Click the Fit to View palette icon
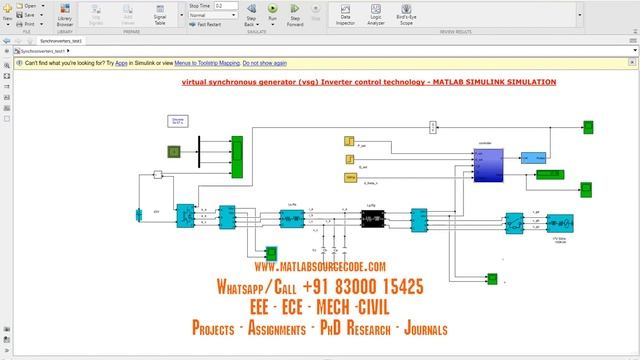The image size is (640, 360). [x=7, y=76]
